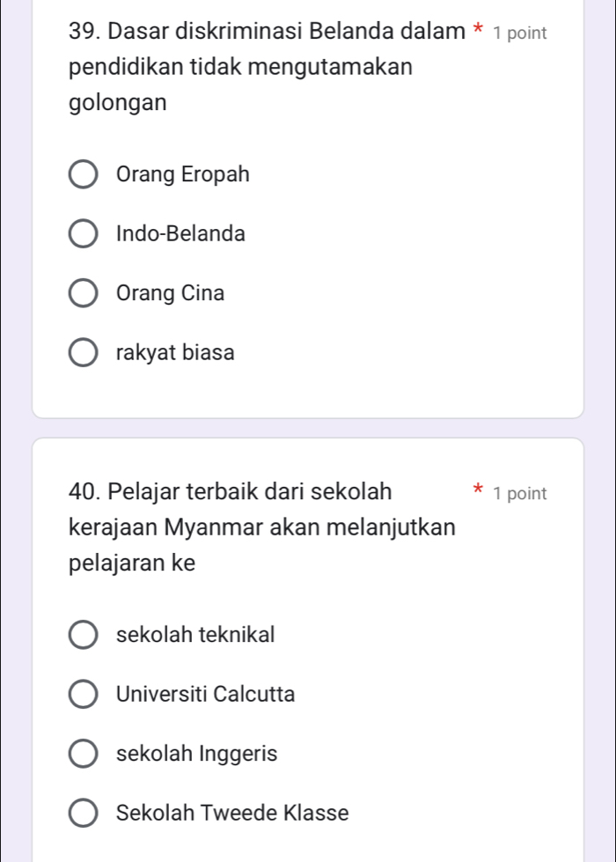The width and height of the screenshot is (616, 862).
Task: Choose the 'Indo-Belanda' radio option
Action: [84, 235]
